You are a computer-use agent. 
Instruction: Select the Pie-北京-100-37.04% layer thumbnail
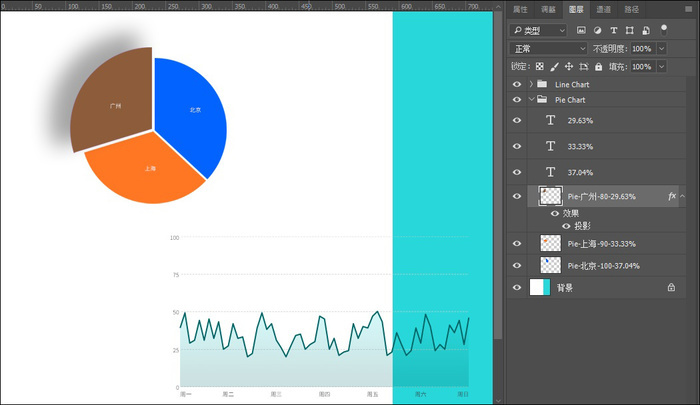550,265
